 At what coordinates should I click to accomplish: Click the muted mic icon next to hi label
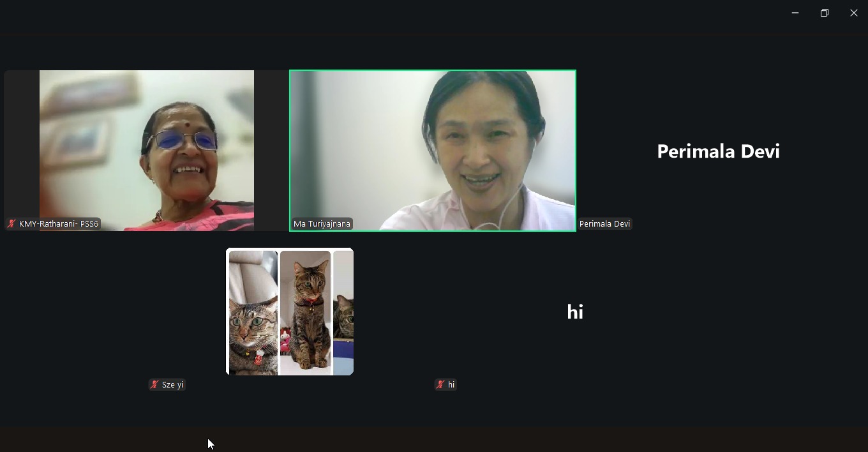(440, 385)
